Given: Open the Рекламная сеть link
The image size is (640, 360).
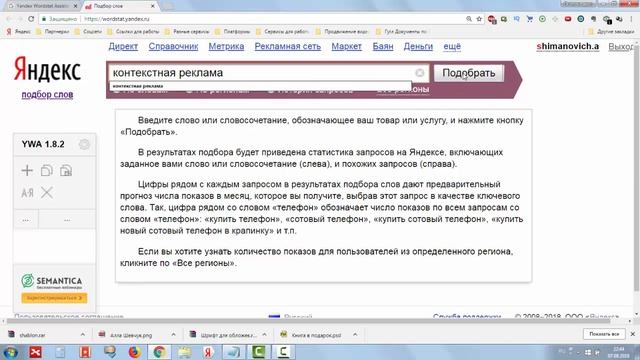Looking at the screenshot, I should [288, 47].
